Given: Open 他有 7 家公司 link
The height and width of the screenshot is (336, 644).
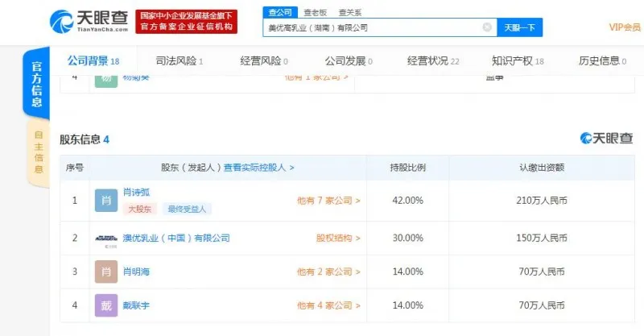Looking at the screenshot, I should [328, 201].
